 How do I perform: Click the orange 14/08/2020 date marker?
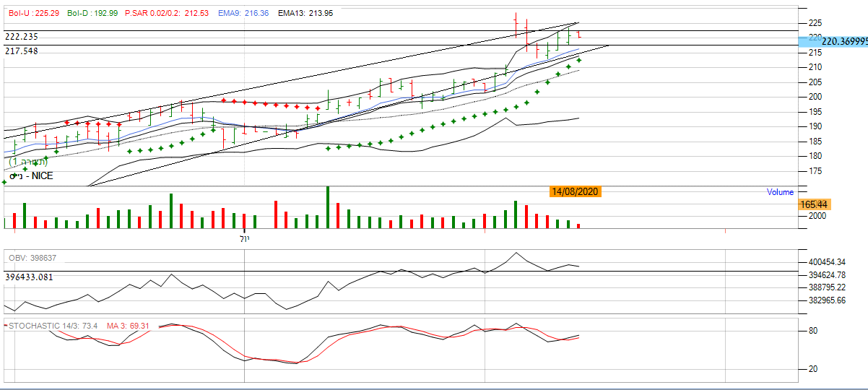(575, 191)
